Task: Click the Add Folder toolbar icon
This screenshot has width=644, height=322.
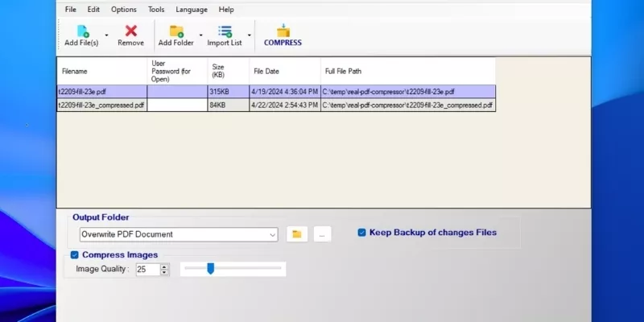Action: click(x=176, y=31)
